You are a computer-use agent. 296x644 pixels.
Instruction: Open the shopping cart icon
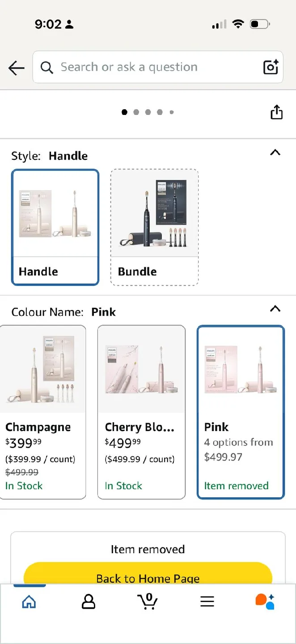click(148, 602)
